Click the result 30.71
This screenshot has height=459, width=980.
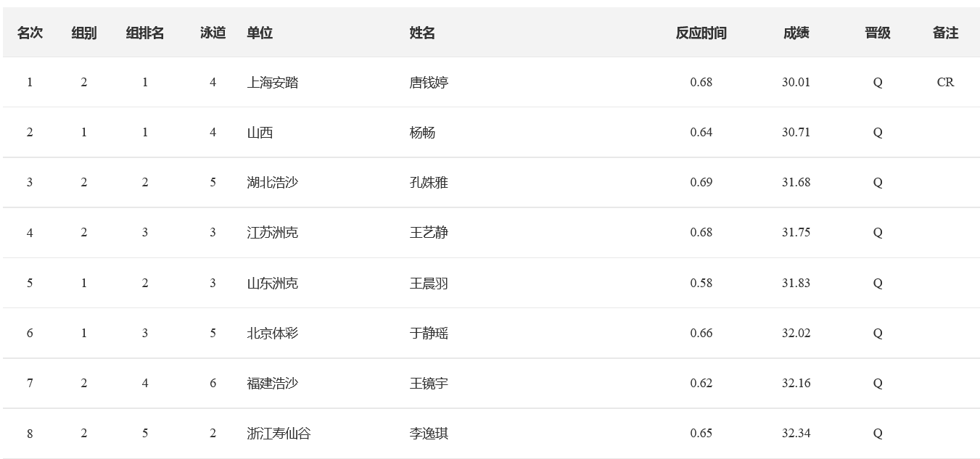[x=796, y=132]
